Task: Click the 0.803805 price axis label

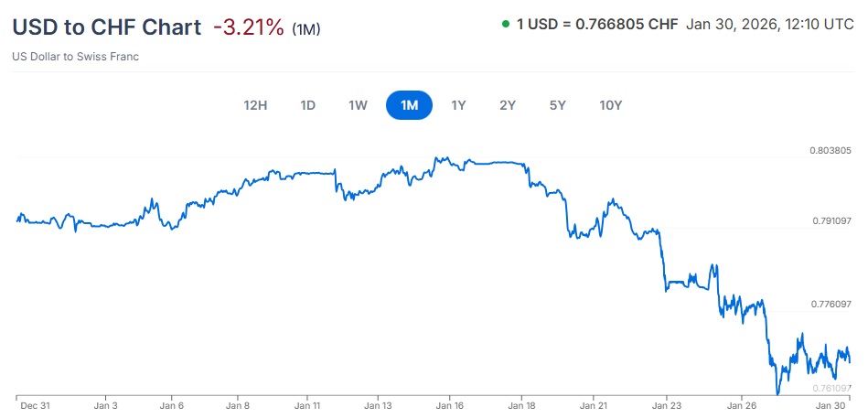Action: [x=830, y=150]
